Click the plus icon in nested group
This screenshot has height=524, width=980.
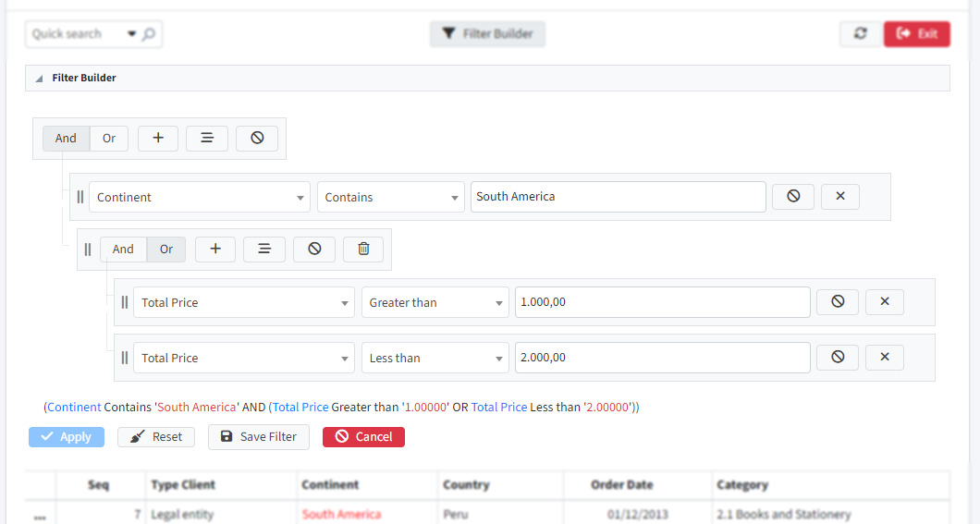pos(215,249)
